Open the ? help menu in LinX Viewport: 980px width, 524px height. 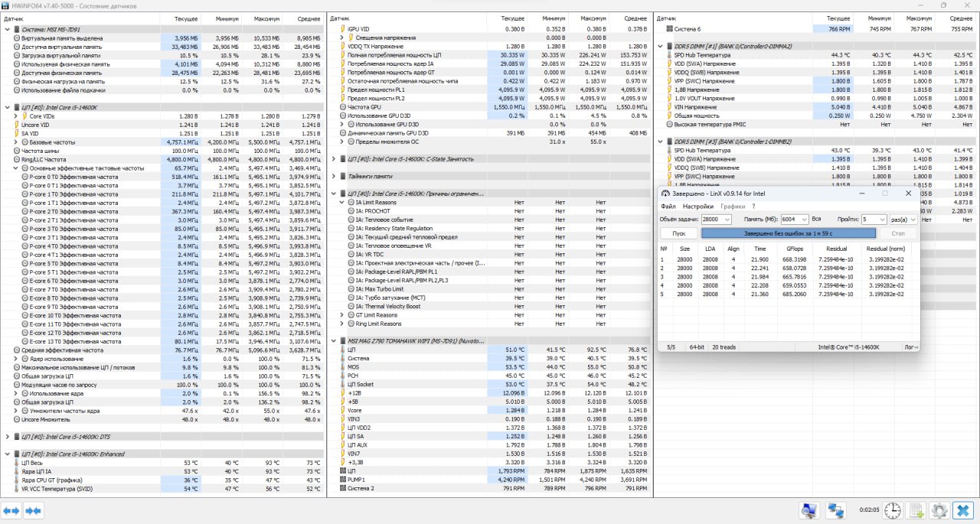tap(753, 207)
